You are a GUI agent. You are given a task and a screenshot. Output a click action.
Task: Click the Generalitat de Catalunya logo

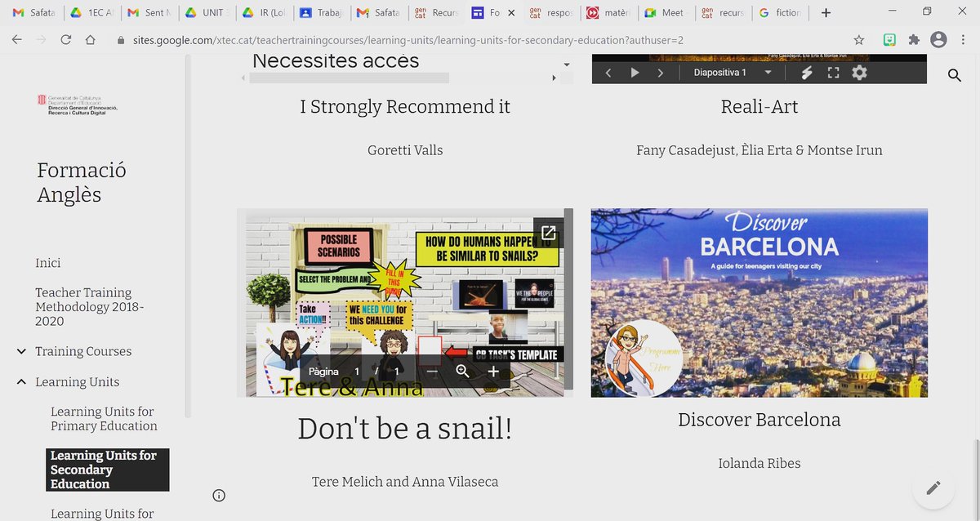(78, 104)
